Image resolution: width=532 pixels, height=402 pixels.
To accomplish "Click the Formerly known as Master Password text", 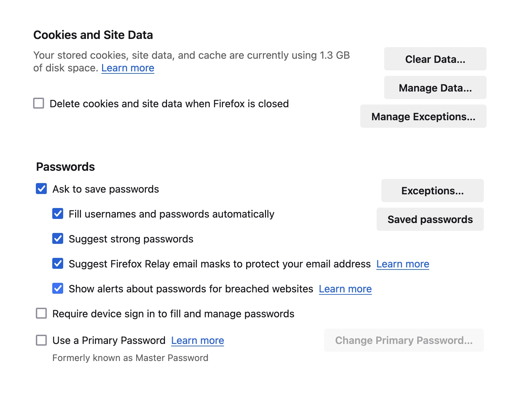I will click(x=130, y=358).
